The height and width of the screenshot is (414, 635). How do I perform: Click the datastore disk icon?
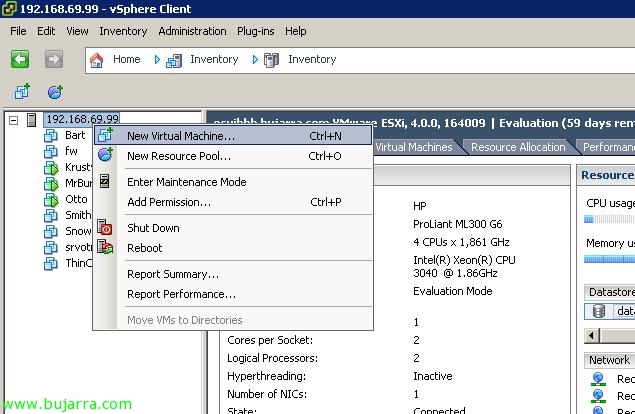tap(599, 311)
